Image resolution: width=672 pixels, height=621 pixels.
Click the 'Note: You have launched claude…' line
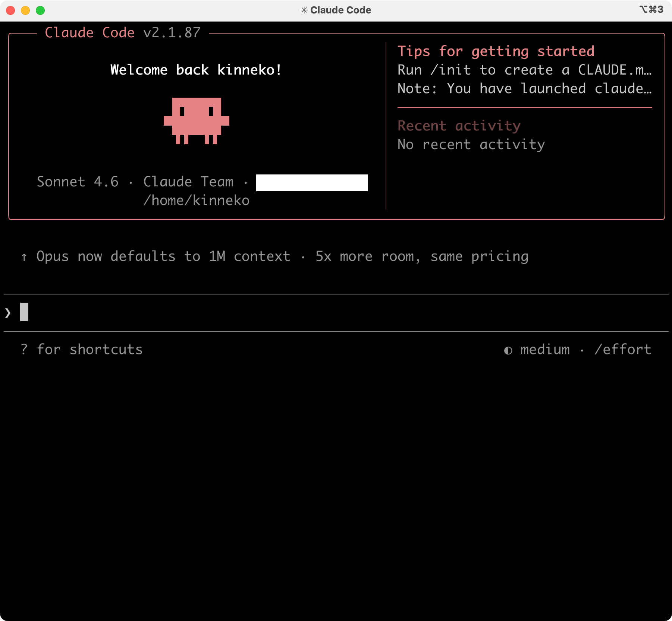coord(525,89)
